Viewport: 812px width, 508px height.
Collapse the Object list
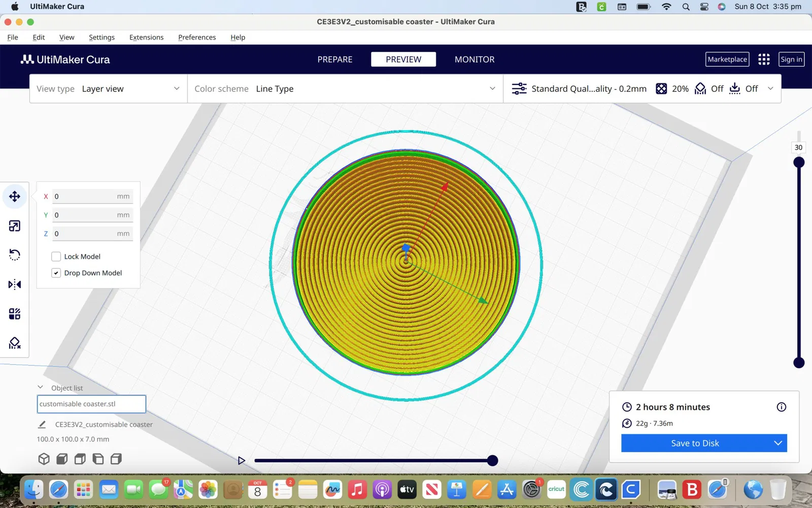[x=41, y=388]
